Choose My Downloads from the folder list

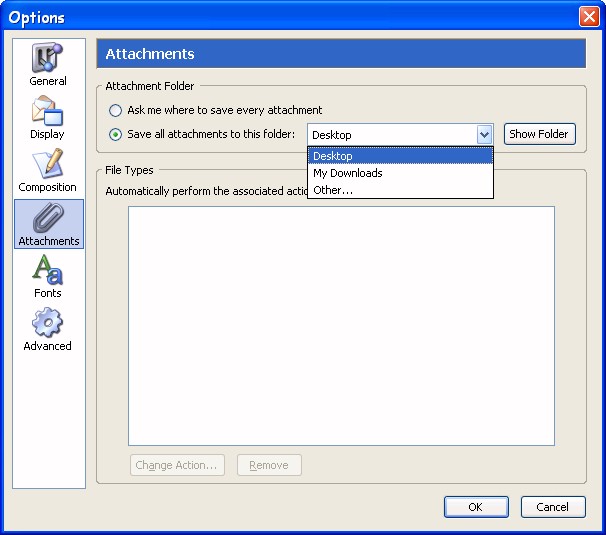pyautogui.click(x=400, y=173)
